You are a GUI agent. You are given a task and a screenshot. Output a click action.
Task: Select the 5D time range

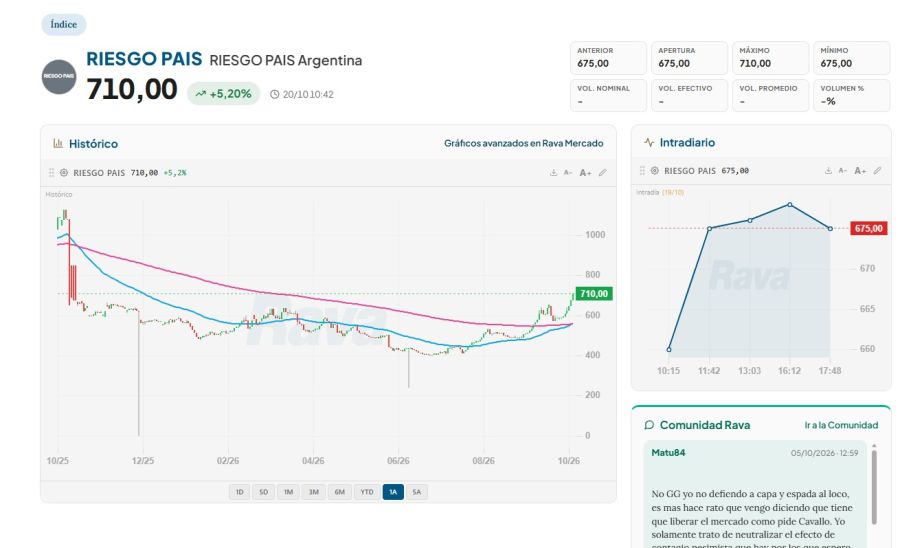(263, 492)
